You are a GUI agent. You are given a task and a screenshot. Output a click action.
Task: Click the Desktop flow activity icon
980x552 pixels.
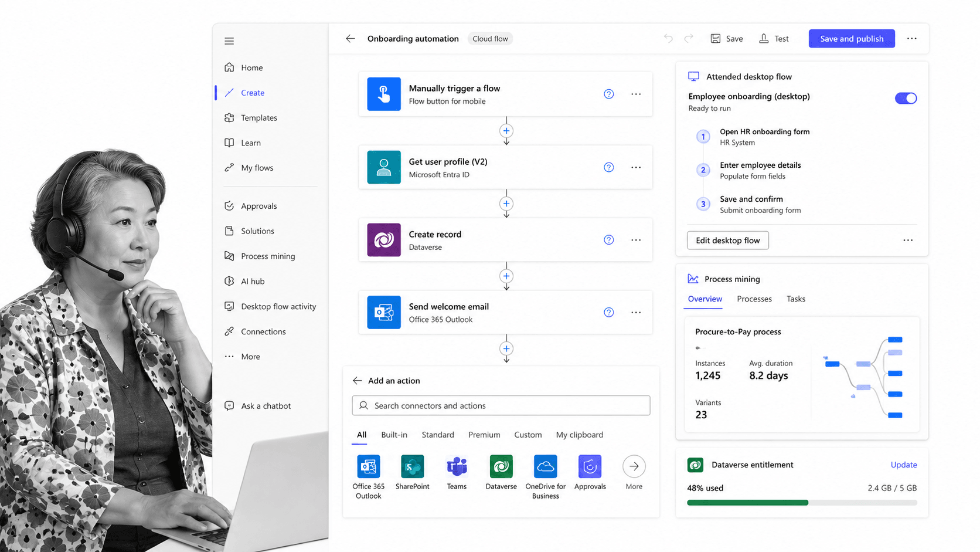tap(229, 306)
